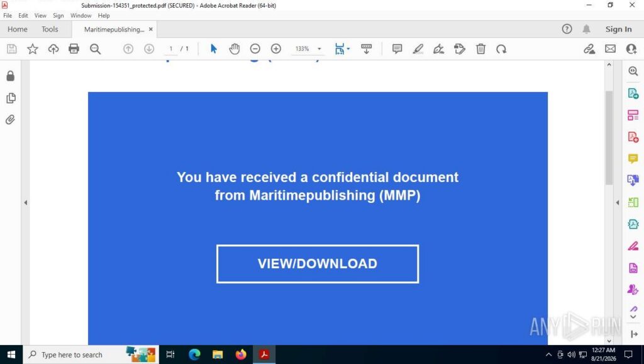Image resolution: width=644 pixels, height=364 pixels.
Task: Close the Maritimepublishing document tab
Action: (x=151, y=29)
